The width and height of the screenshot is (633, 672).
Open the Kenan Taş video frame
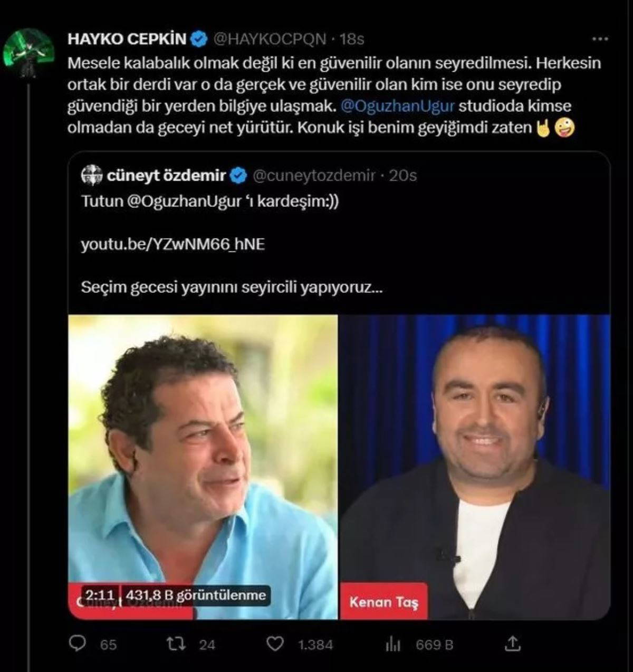[x=475, y=467]
